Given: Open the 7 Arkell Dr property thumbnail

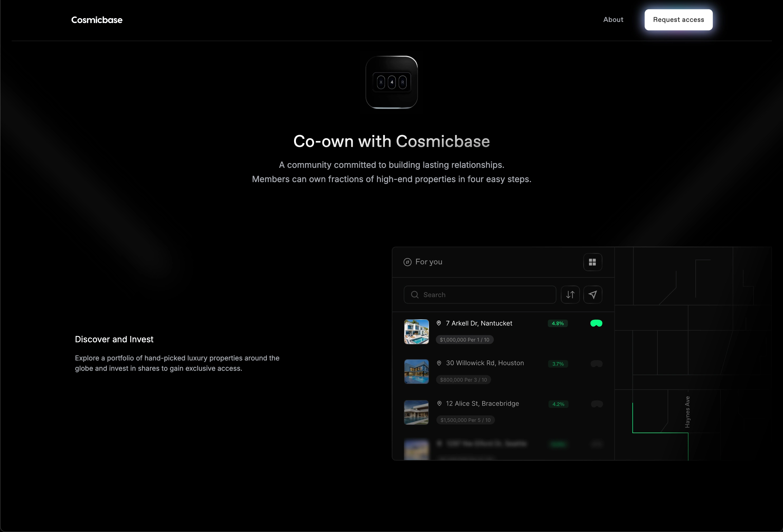Looking at the screenshot, I should (416, 332).
